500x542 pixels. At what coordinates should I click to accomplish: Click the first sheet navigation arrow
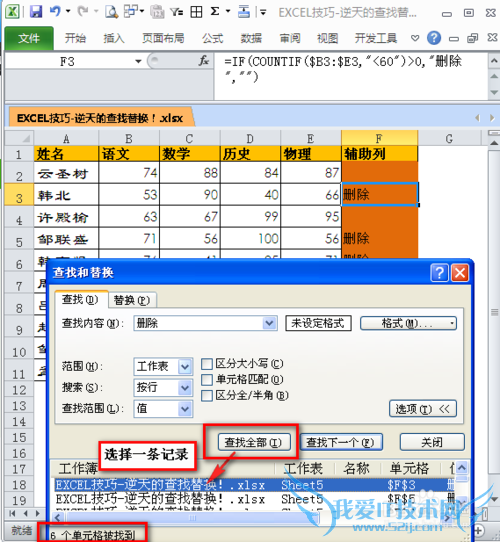(12, 513)
